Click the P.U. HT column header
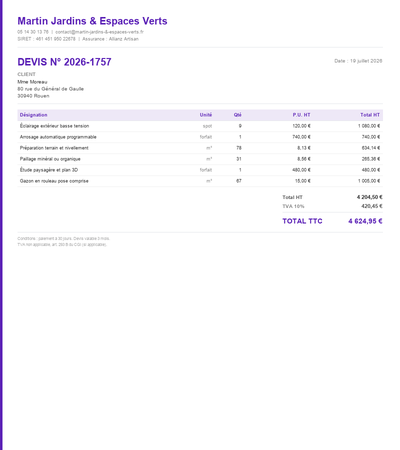 [302, 115]
